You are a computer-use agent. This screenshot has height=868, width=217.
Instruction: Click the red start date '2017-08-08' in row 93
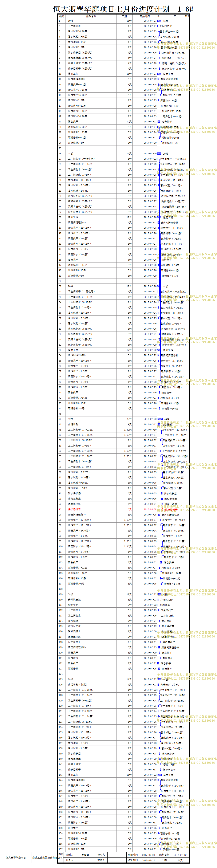click(150, 509)
